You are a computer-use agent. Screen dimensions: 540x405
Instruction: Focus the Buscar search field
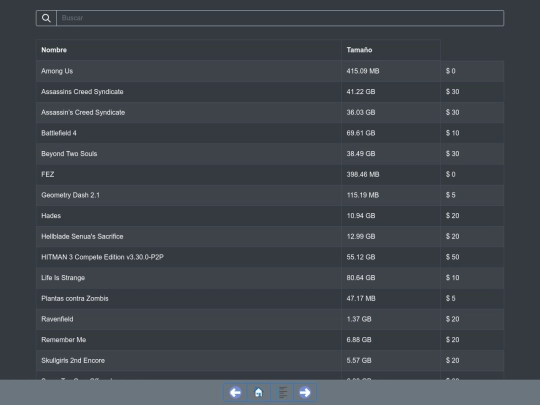click(x=280, y=18)
